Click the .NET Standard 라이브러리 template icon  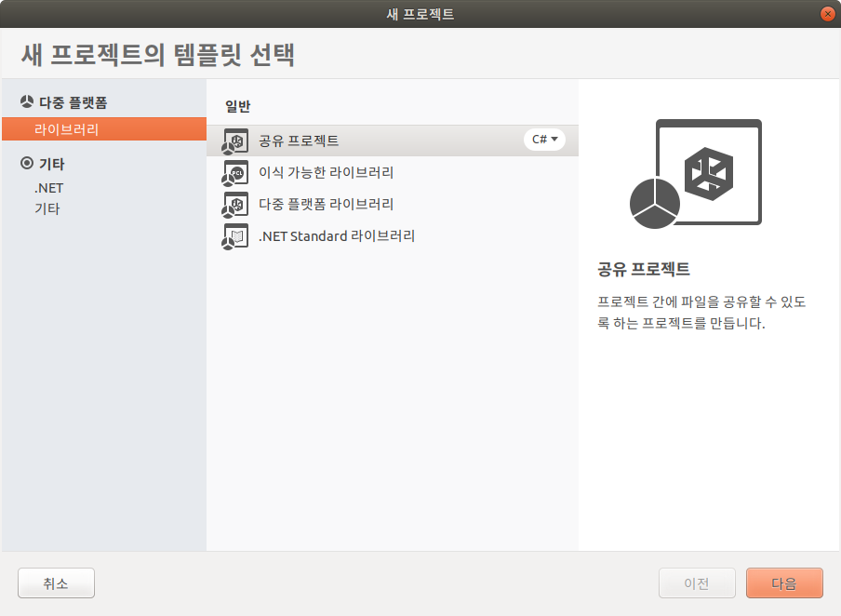point(235,236)
